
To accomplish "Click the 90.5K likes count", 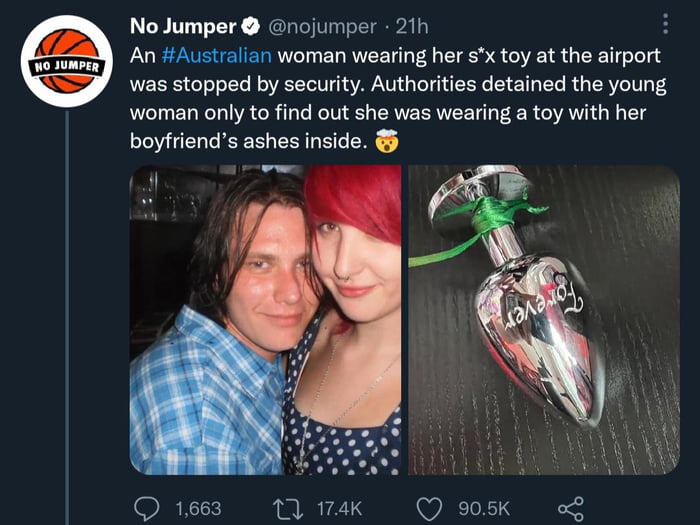I will tap(482, 509).
